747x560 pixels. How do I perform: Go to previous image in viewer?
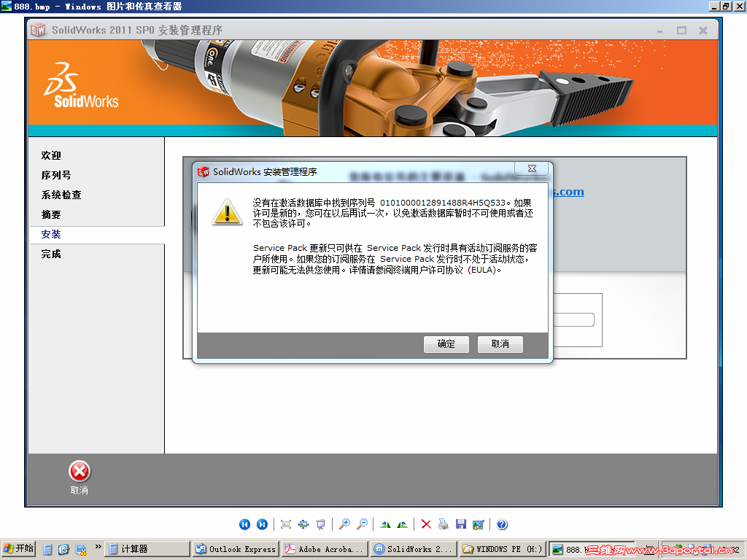click(244, 524)
